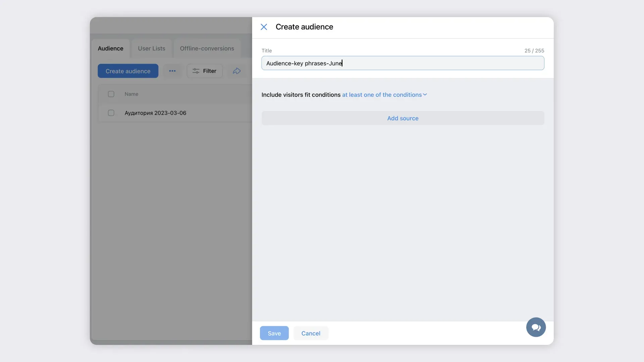Click the Add source button
Screen dimensions: 644x362
pyautogui.click(x=402, y=118)
